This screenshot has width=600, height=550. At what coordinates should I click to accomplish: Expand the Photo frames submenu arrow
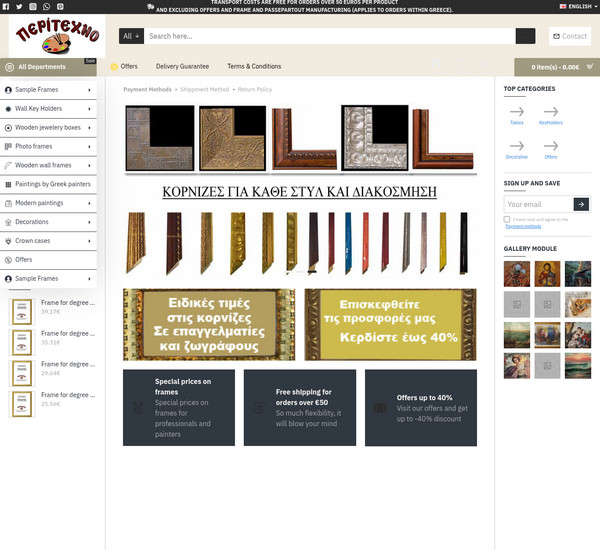90,146
